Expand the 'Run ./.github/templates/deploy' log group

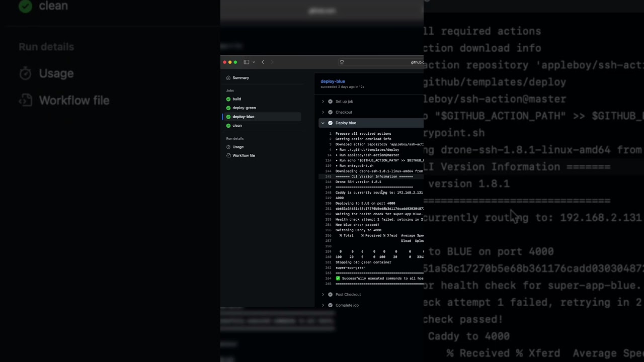[367, 150]
